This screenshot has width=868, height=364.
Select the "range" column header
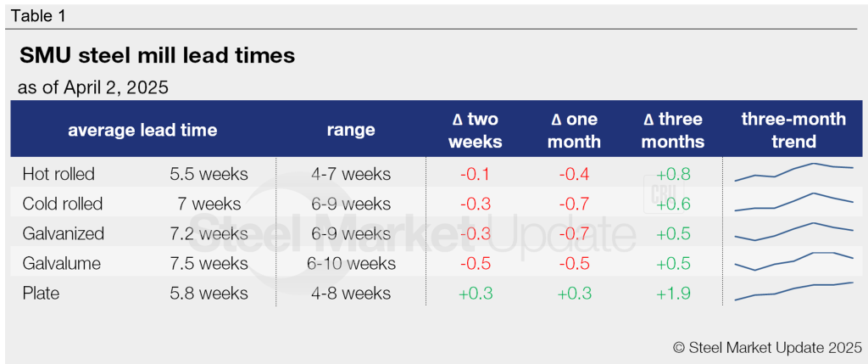click(x=350, y=131)
